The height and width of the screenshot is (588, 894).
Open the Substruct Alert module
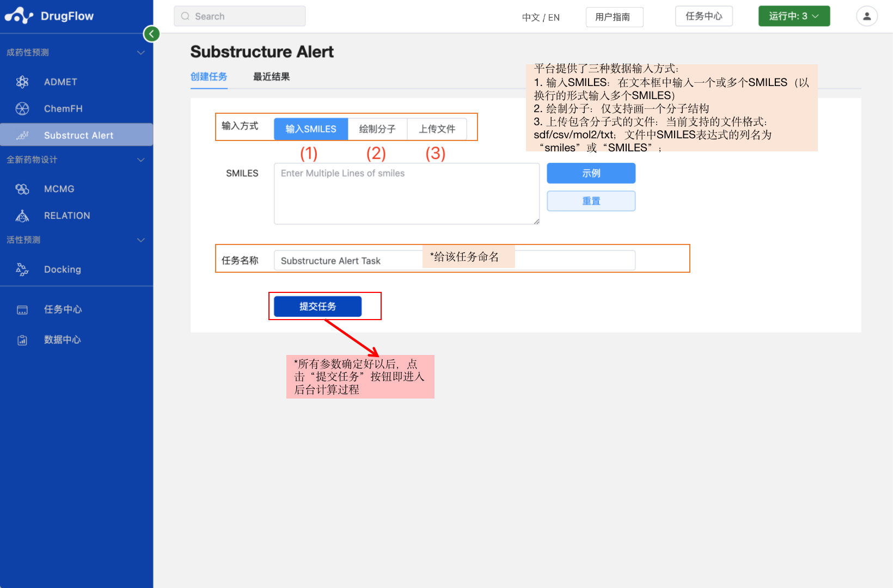78,134
